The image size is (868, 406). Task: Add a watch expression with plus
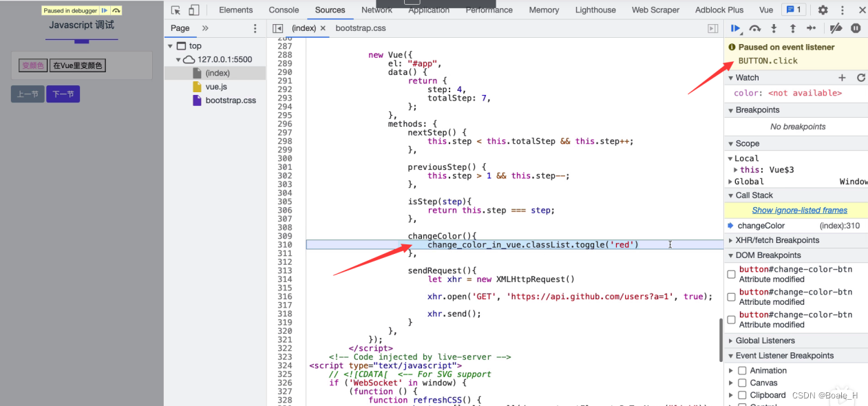842,78
